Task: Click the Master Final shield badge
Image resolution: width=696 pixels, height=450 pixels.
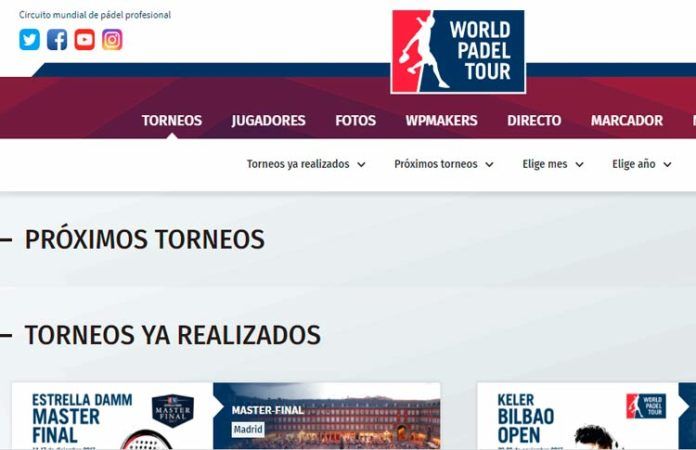Action: 173,411
